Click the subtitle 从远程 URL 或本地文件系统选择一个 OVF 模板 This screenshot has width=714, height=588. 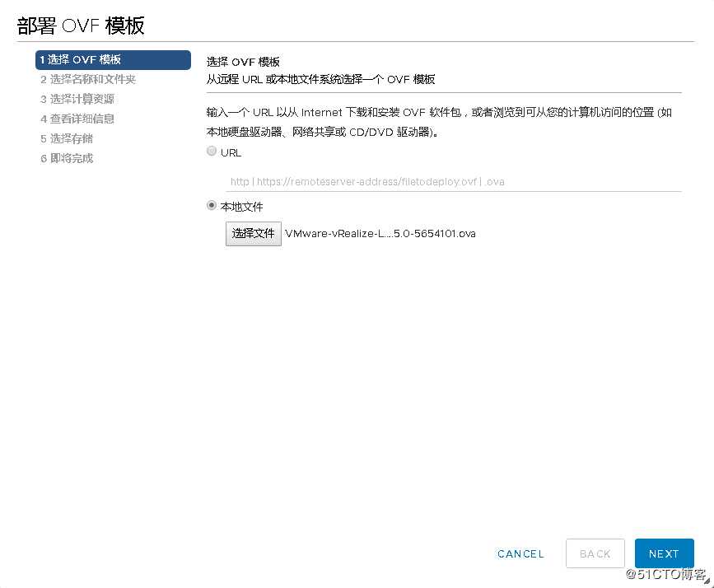tap(320, 79)
